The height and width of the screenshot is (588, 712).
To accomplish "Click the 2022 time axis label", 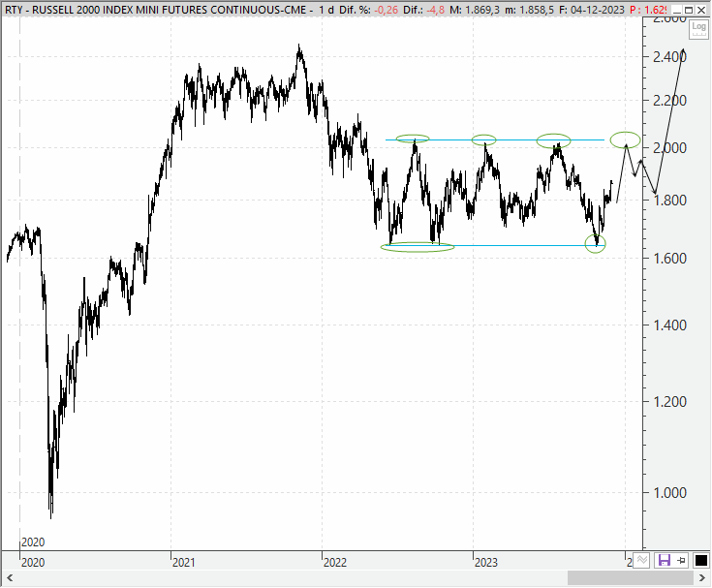I will (334, 563).
